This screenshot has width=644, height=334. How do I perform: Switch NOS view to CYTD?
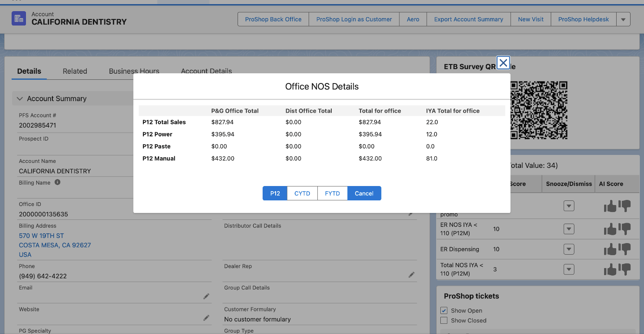pos(302,193)
